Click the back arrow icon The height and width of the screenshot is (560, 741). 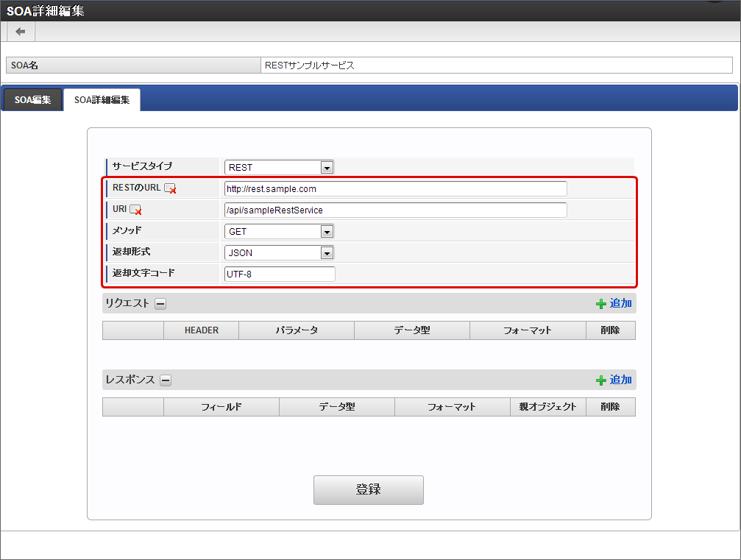point(21,32)
